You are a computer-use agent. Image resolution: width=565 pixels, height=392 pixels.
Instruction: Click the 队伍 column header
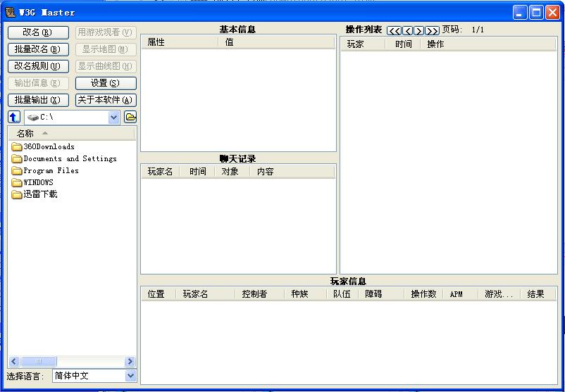[342, 294]
